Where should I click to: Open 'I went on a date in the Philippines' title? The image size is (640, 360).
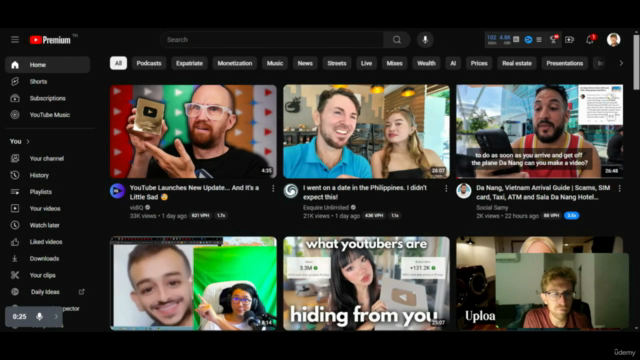[365, 192]
